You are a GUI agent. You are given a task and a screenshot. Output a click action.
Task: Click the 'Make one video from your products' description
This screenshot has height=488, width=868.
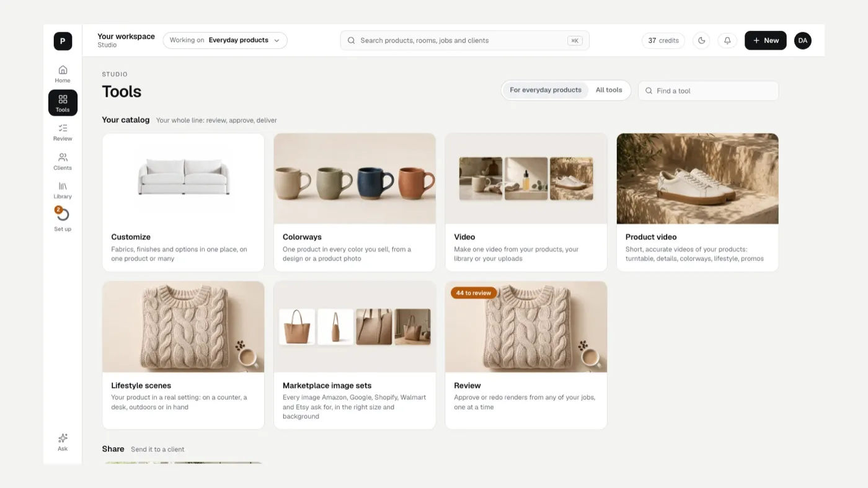tap(516, 254)
